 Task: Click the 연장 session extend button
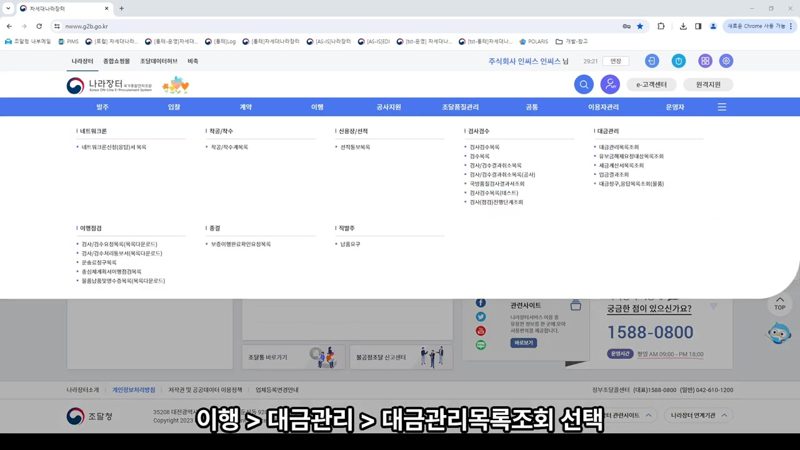tap(616, 61)
